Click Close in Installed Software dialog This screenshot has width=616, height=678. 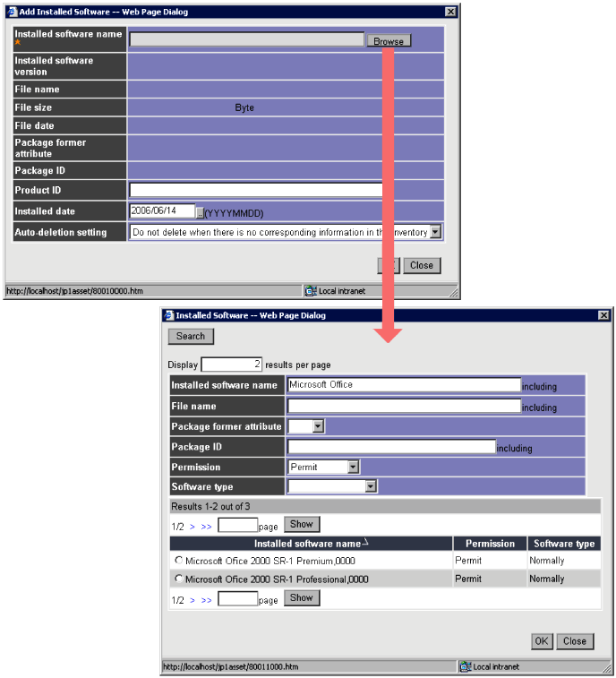[x=575, y=641]
